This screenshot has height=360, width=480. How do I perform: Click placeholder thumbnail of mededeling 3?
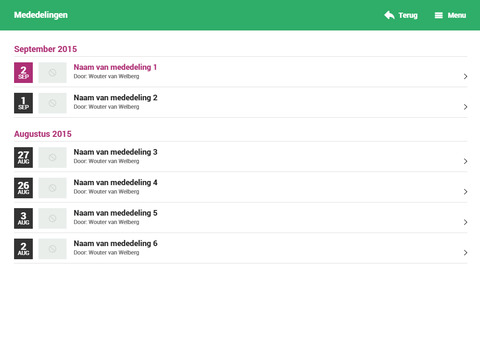(52, 157)
